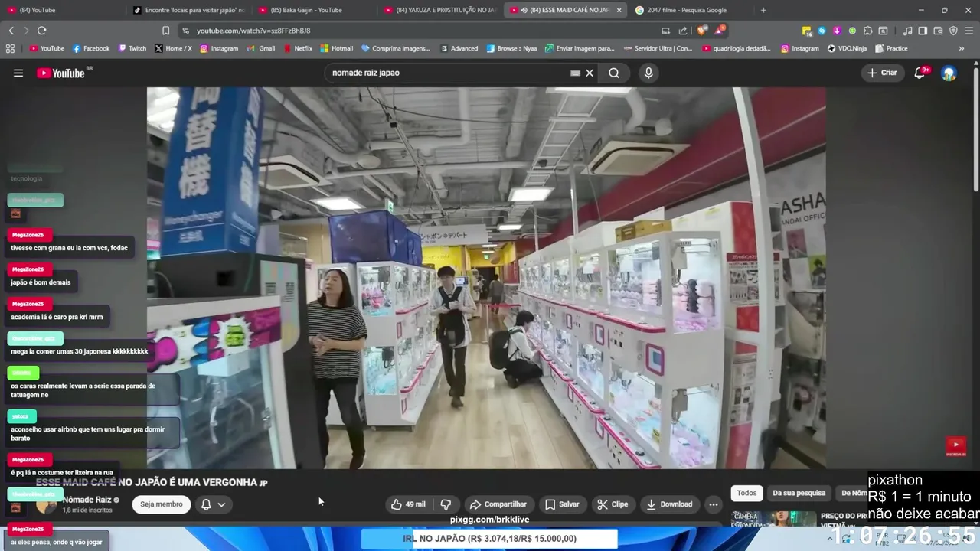Open the Home / X bookmark

[x=173, y=48]
